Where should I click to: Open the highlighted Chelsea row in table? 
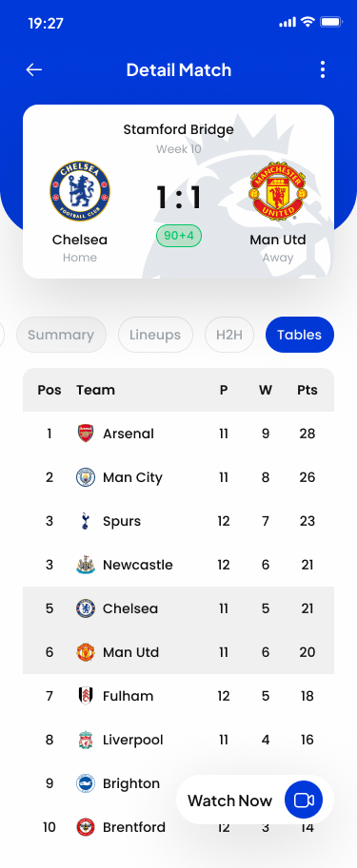click(179, 608)
